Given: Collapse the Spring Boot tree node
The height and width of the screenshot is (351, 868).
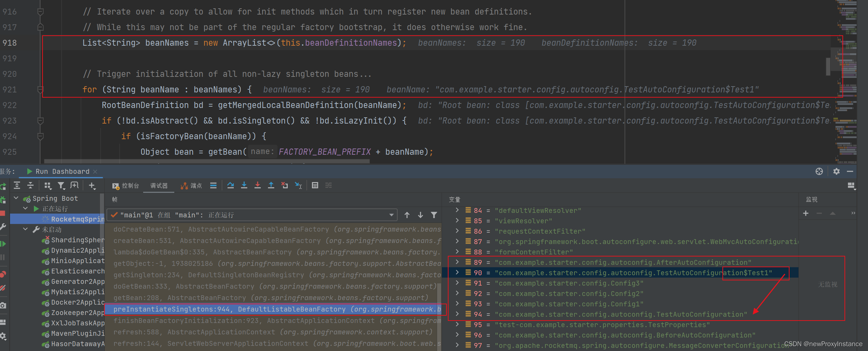Looking at the screenshot, I should [x=16, y=198].
